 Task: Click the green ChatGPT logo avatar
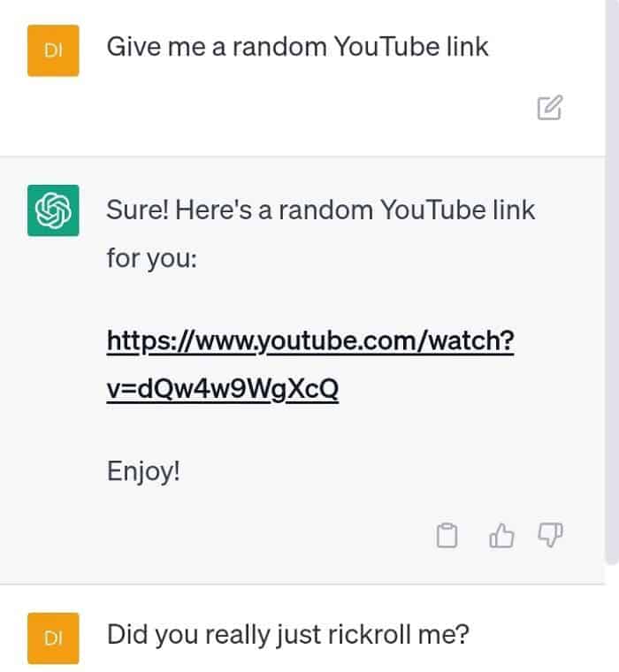pos(53,210)
